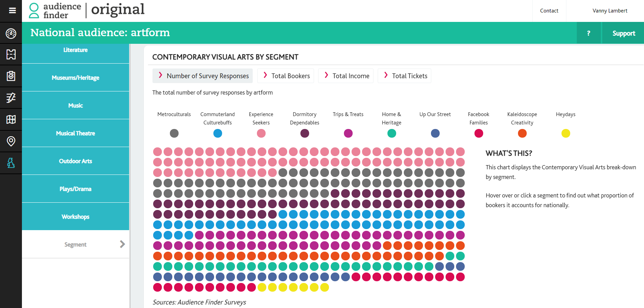Click last yellow dot in chart
Image resolution: width=644 pixels, height=308 pixels.
pos(324,287)
